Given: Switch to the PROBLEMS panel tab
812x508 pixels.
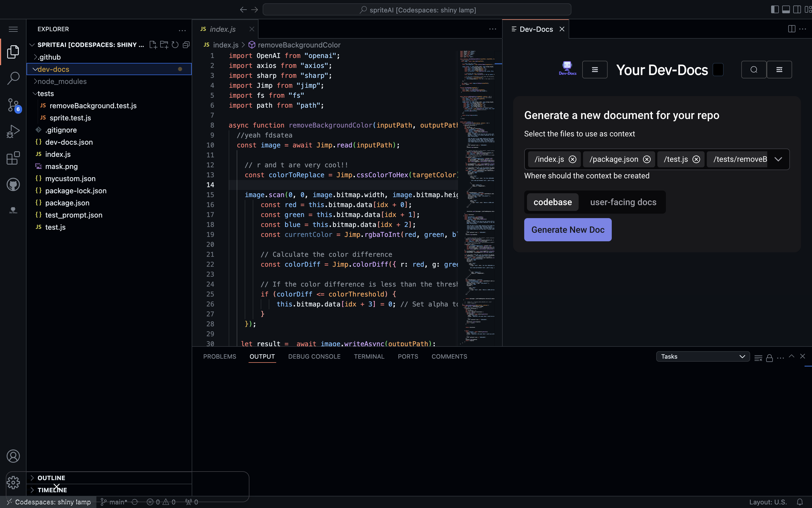Looking at the screenshot, I should (x=220, y=356).
